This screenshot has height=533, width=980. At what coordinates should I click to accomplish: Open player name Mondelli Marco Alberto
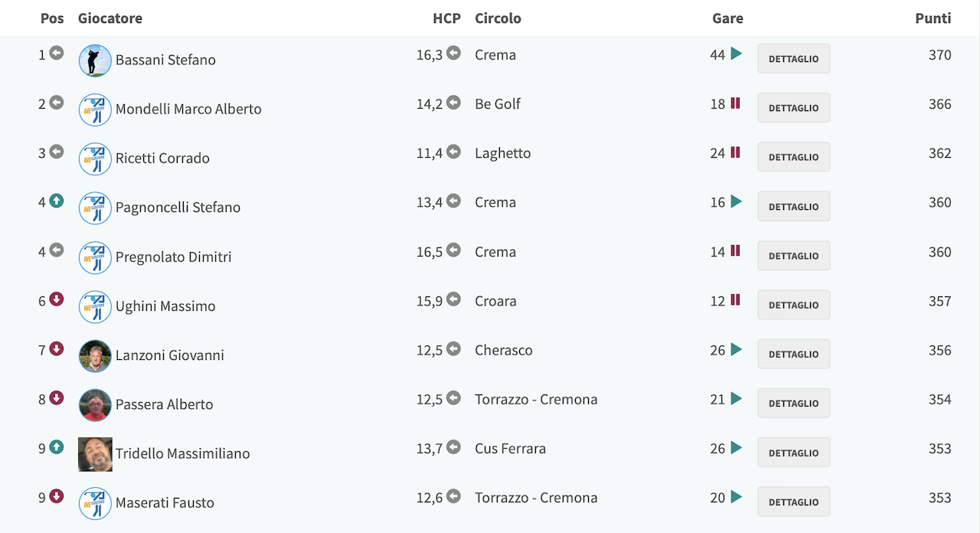tap(188, 109)
